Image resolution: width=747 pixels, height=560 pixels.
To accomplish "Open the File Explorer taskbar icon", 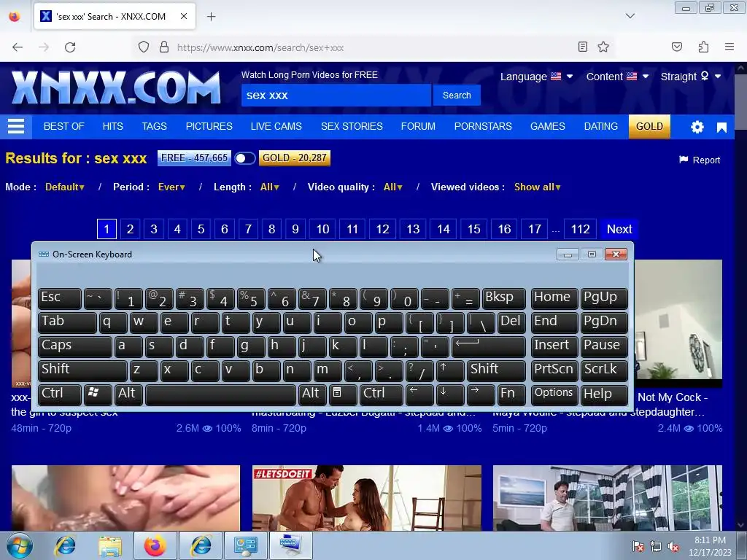I will (x=110, y=545).
